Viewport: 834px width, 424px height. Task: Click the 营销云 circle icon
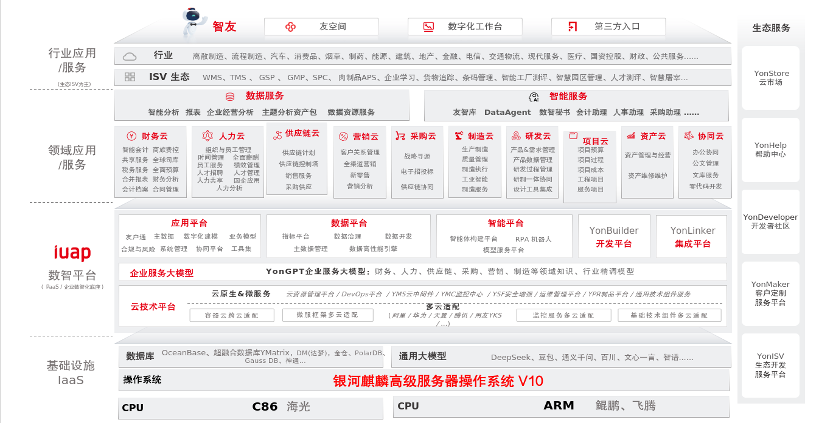point(344,137)
